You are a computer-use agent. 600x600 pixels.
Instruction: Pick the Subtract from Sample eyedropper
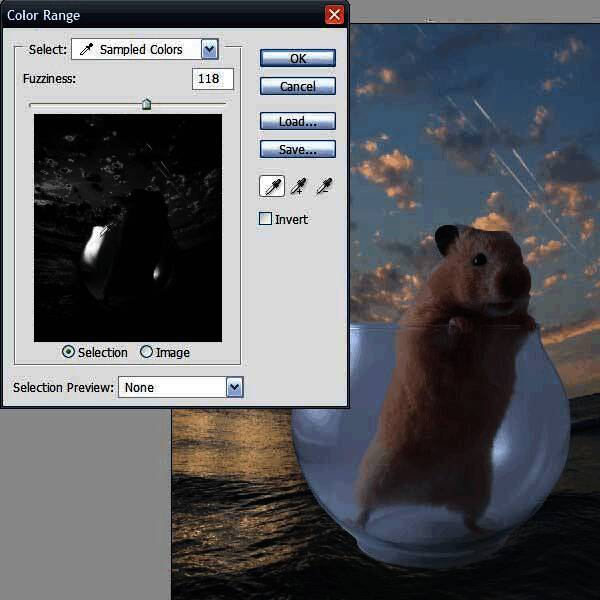pos(323,186)
